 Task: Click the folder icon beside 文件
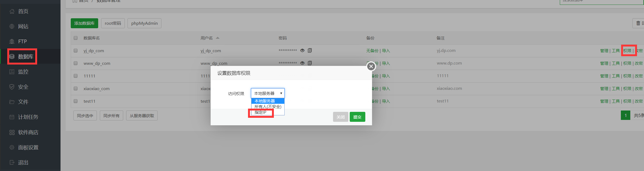click(12, 102)
